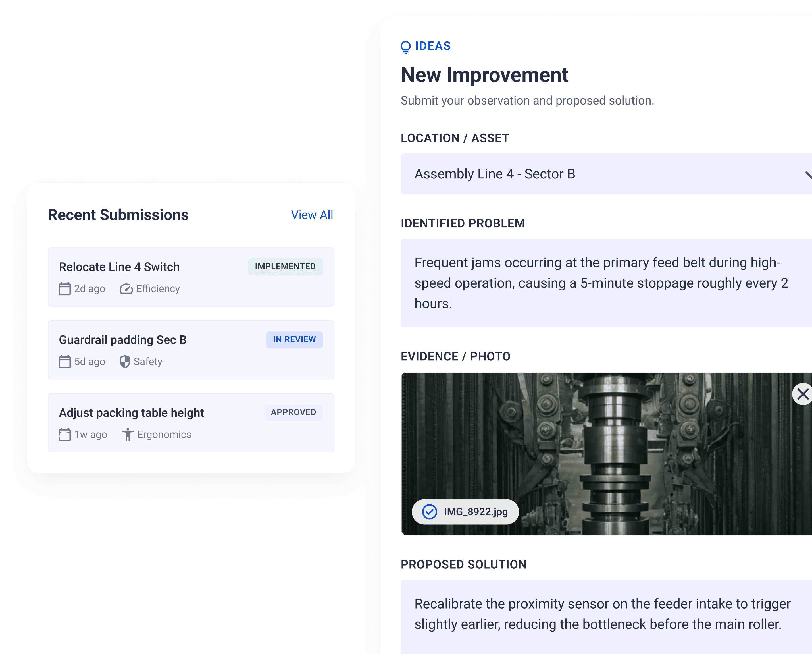Click the checkmark icon beside IMG_8922.jpg

[x=429, y=512]
